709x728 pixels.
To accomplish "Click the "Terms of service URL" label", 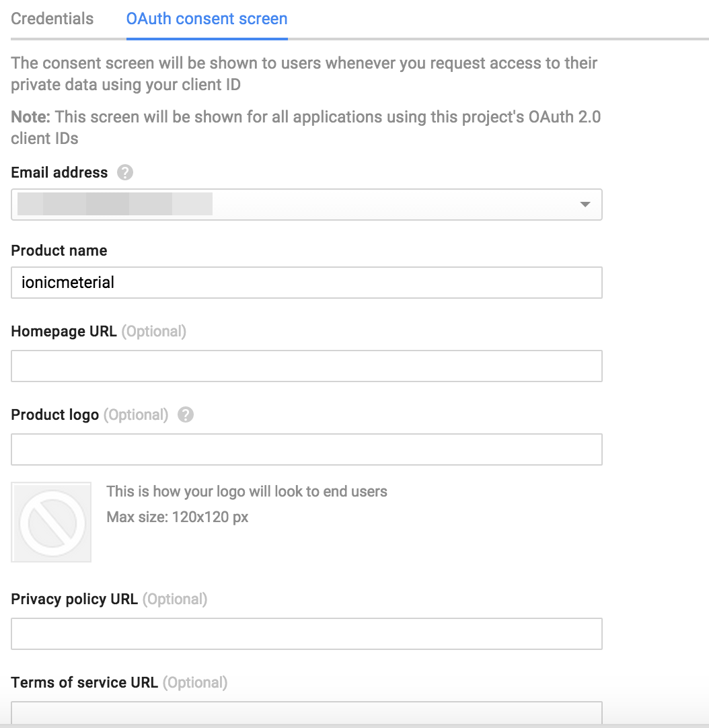I will coord(85,683).
